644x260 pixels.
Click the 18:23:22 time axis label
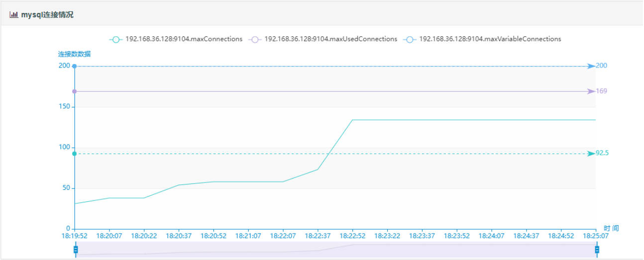click(x=387, y=236)
